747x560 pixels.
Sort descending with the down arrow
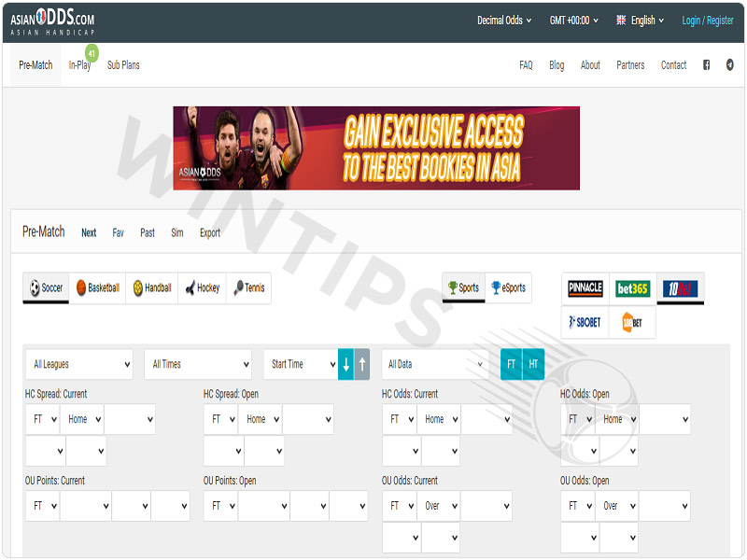345,364
